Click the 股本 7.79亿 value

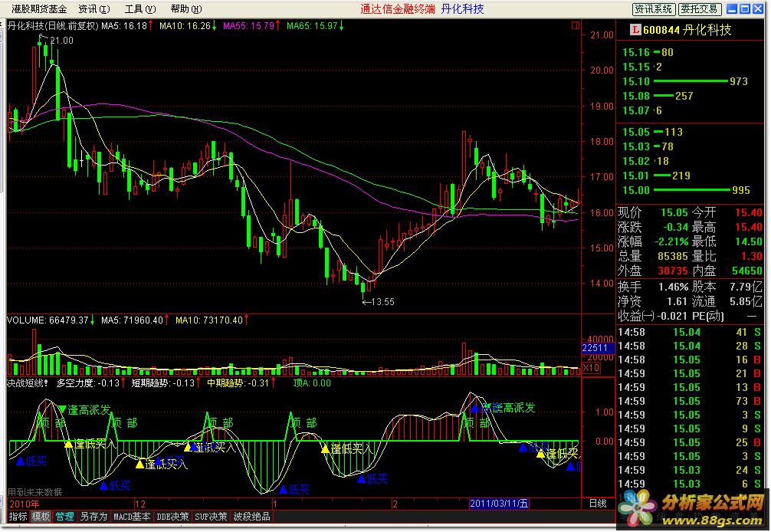[x=746, y=287]
